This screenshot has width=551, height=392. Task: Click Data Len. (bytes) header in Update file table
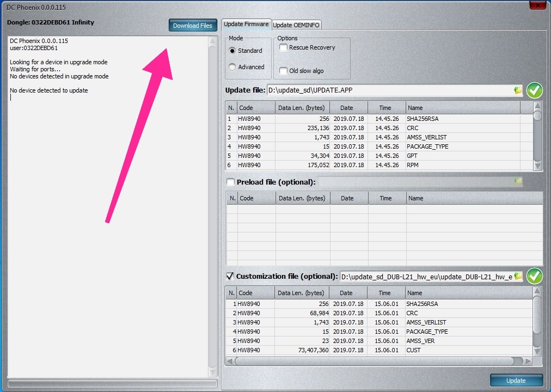pyautogui.click(x=302, y=108)
